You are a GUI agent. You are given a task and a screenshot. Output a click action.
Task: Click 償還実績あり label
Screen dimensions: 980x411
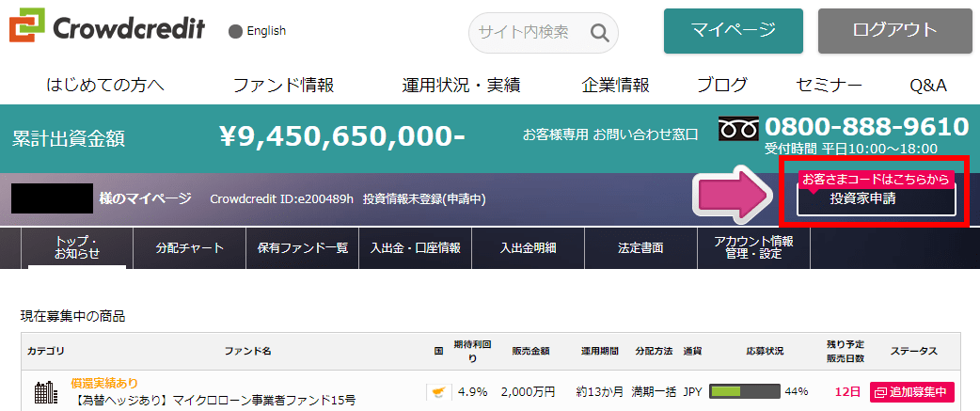104,382
